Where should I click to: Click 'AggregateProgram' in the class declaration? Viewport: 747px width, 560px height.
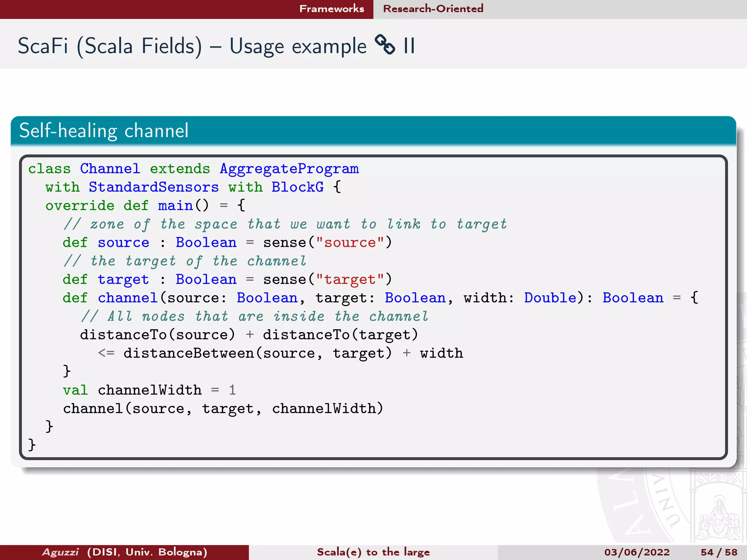(x=289, y=169)
